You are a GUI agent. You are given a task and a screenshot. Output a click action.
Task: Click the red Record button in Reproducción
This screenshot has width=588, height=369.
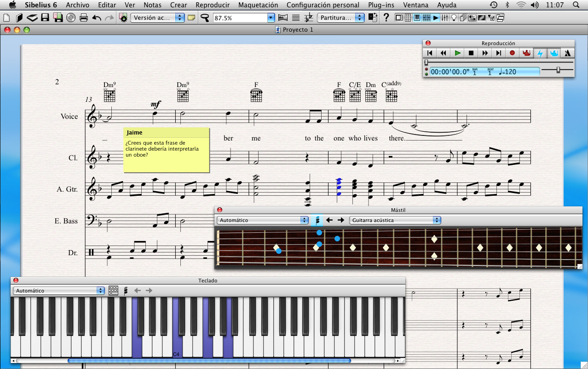(x=513, y=53)
